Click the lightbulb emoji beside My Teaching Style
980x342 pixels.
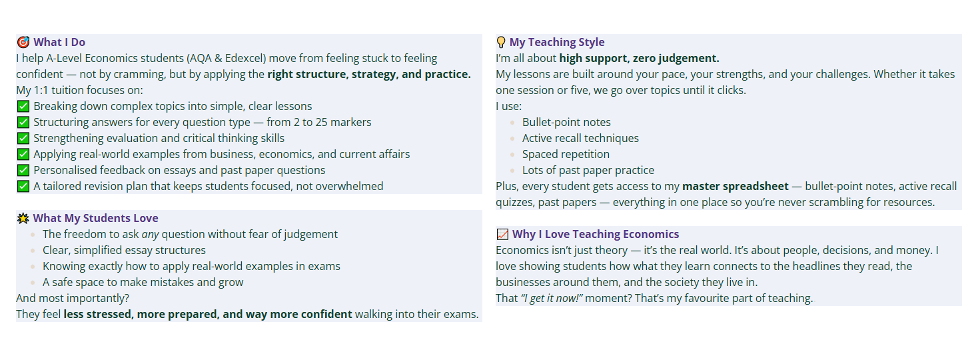tap(502, 42)
